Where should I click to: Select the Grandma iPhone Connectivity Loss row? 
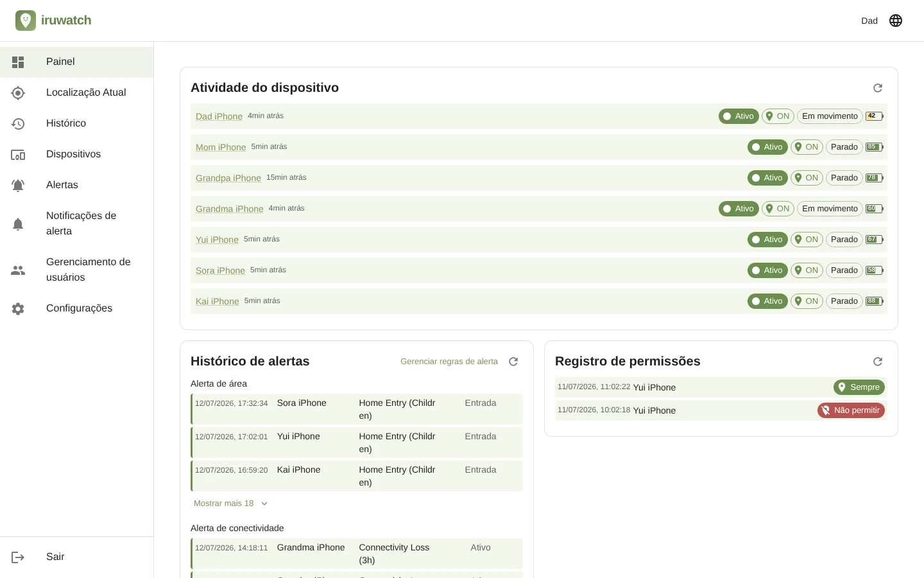click(x=357, y=554)
